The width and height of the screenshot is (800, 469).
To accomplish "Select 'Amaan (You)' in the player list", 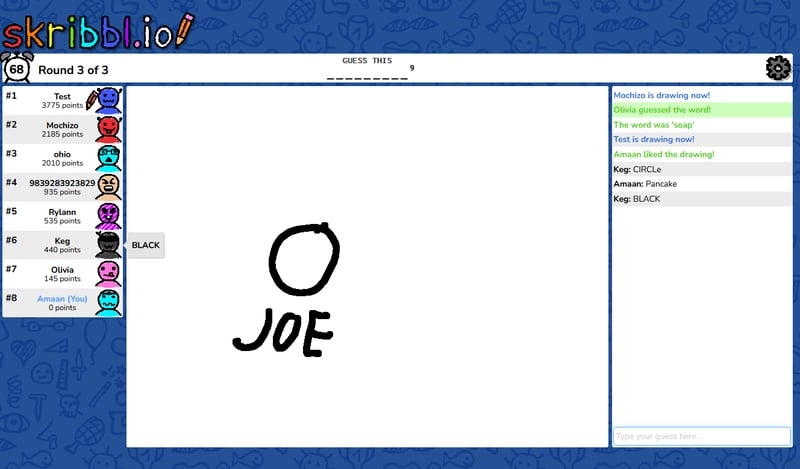I will pos(62,299).
